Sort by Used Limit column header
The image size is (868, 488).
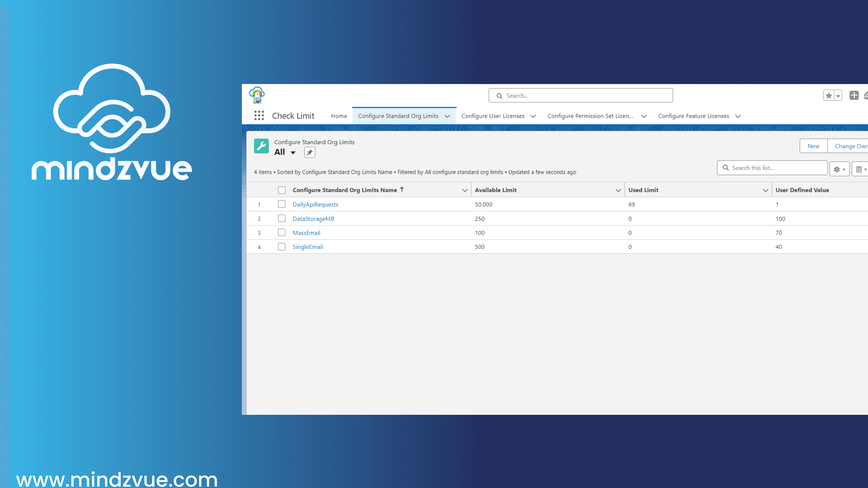pyautogui.click(x=643, y=190)
